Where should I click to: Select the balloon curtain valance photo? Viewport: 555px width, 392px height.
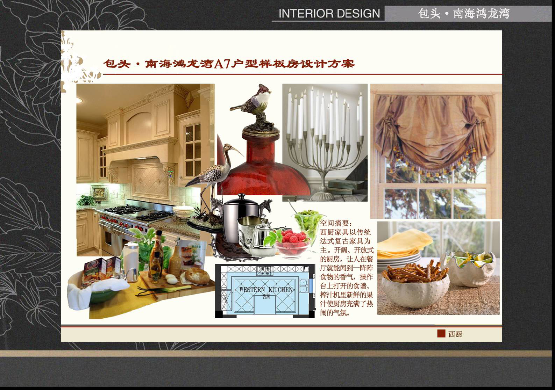point(436,151)
